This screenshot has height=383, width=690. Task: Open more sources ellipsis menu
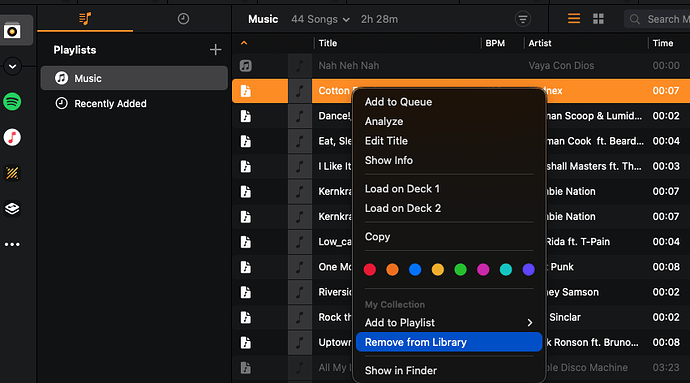pos(12,244)
